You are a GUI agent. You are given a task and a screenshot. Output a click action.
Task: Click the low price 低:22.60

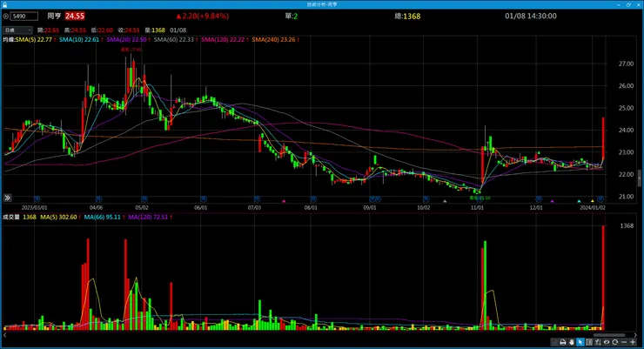tap(102, 30)
